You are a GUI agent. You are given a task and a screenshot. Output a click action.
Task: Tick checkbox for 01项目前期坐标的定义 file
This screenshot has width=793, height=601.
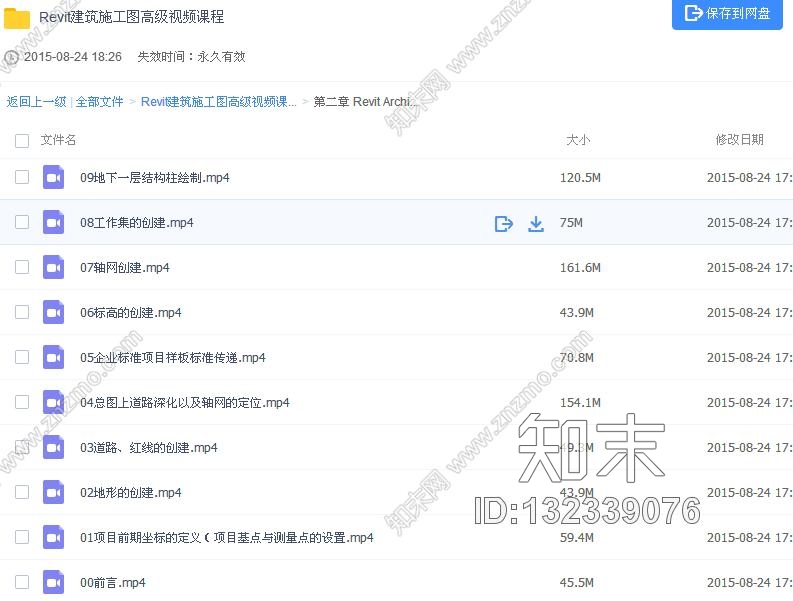pyautogui.click(x=22, y=537)
